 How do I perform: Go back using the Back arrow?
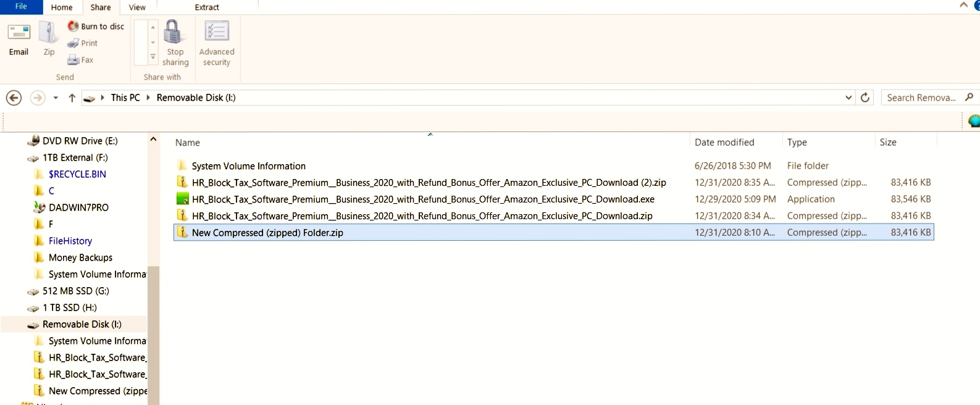tap(14, 98)
